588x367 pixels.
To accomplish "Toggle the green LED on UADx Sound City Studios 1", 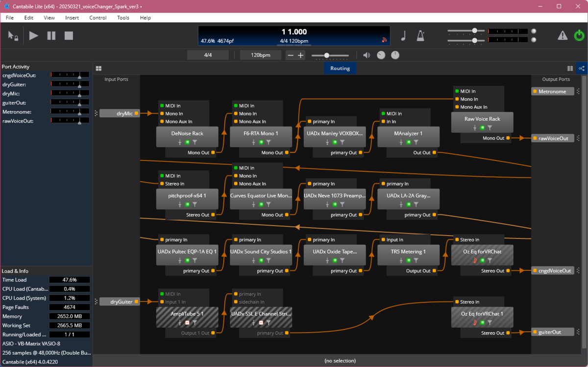I will coord(261,261).
